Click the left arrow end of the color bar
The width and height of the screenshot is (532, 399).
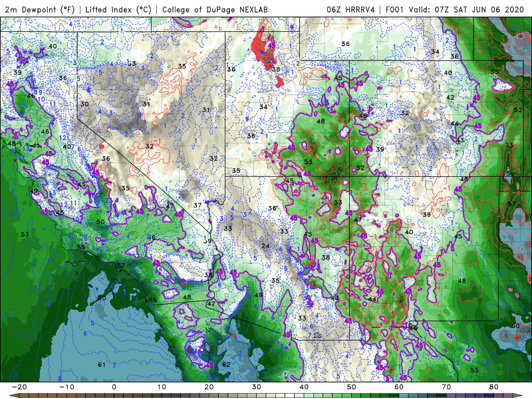click(13, 396)
